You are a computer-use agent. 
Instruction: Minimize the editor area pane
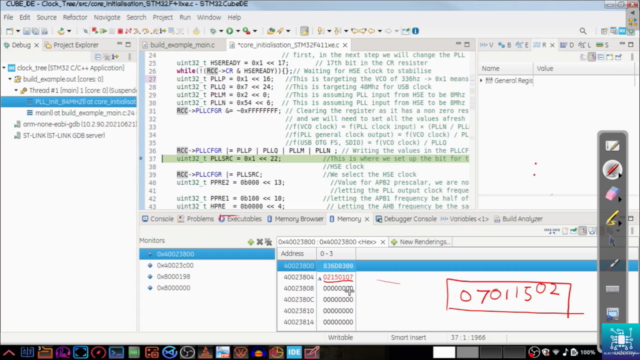coord(458,44)
